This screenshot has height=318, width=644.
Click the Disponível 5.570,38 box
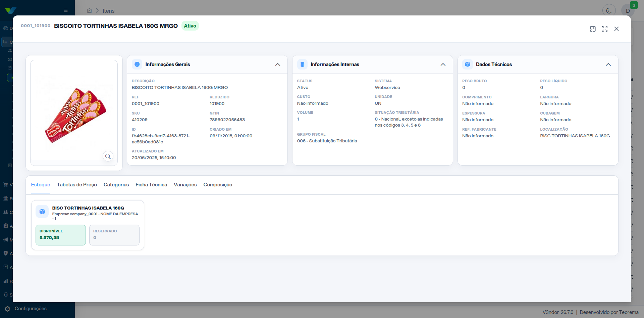(x=61, y=235)
